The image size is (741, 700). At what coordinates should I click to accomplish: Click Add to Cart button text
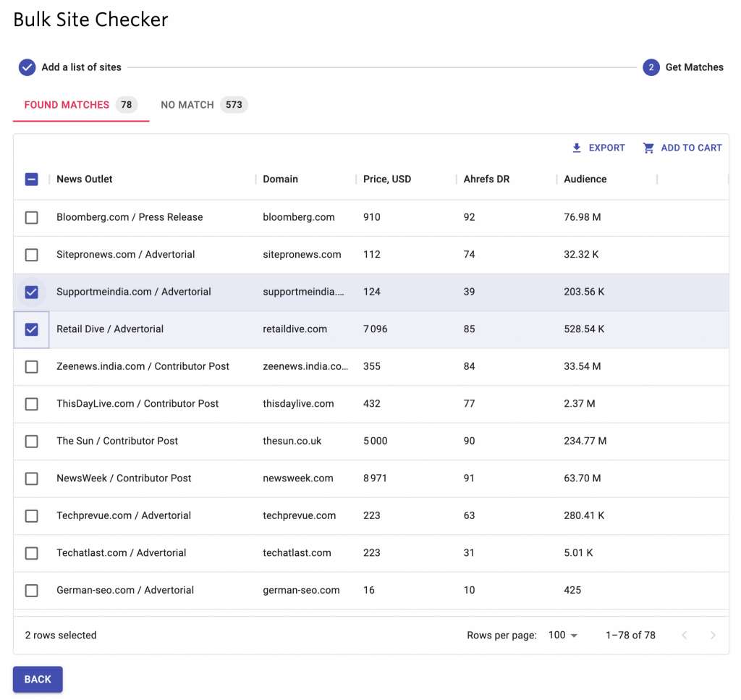(x=691, y=148)
